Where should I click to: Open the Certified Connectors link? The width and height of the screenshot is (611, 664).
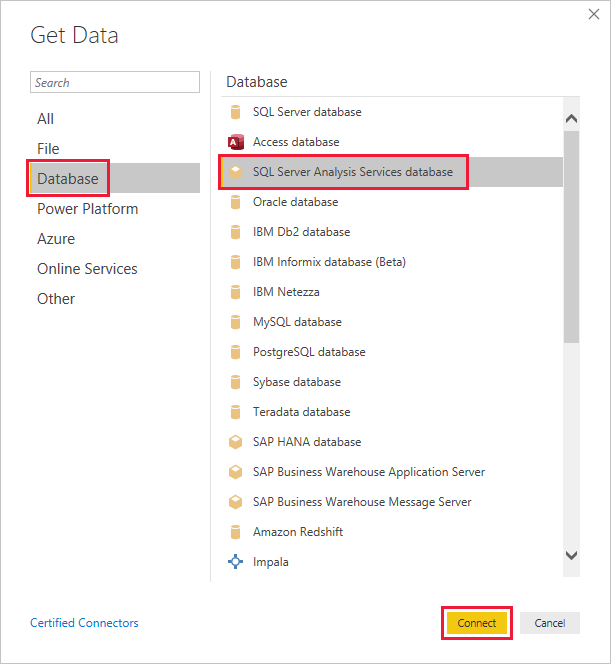[84, 623]
